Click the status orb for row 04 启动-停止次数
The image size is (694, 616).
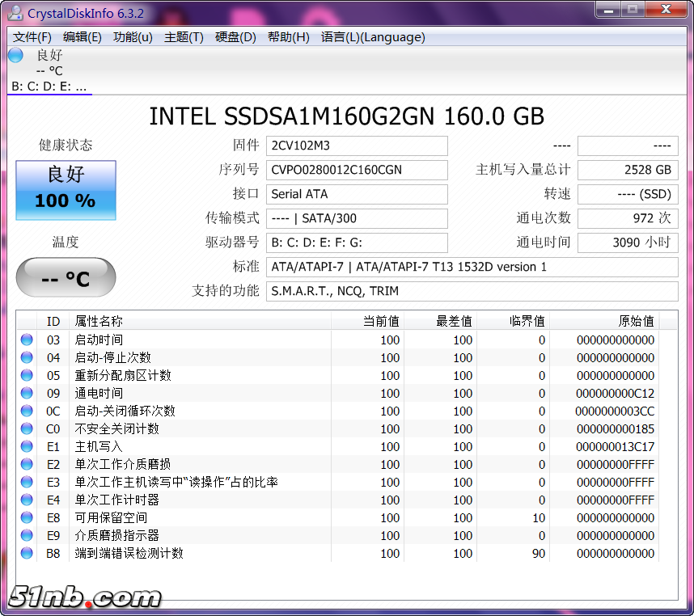(x=27, y=357)
